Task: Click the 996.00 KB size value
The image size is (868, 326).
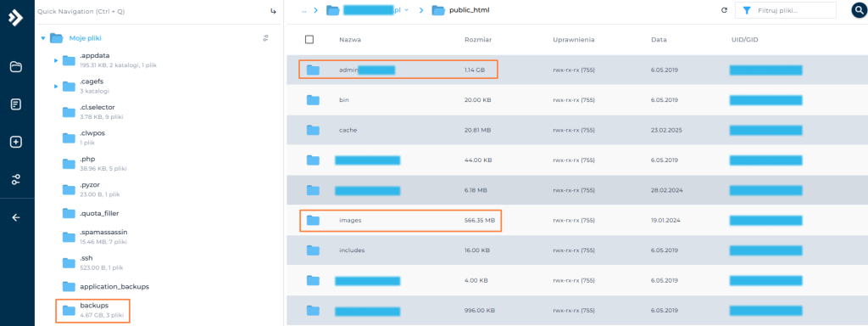Action: pyautogui.click(x=480, y=310)
